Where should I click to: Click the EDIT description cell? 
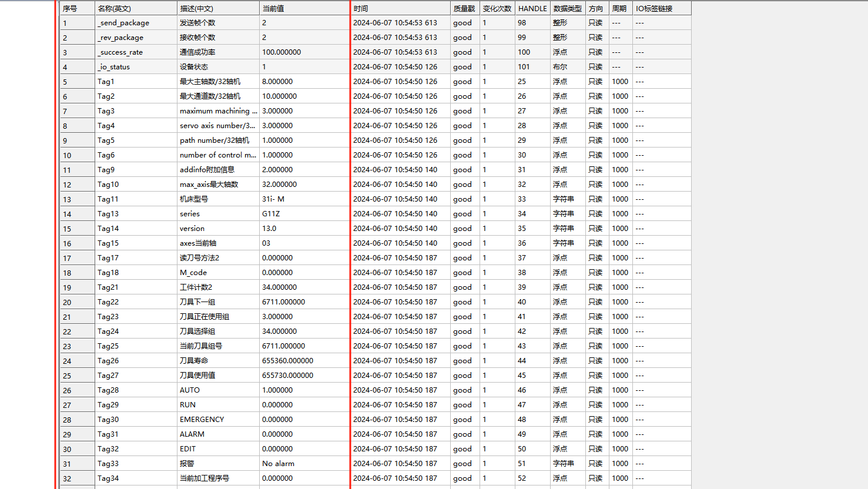coord(218,448)
